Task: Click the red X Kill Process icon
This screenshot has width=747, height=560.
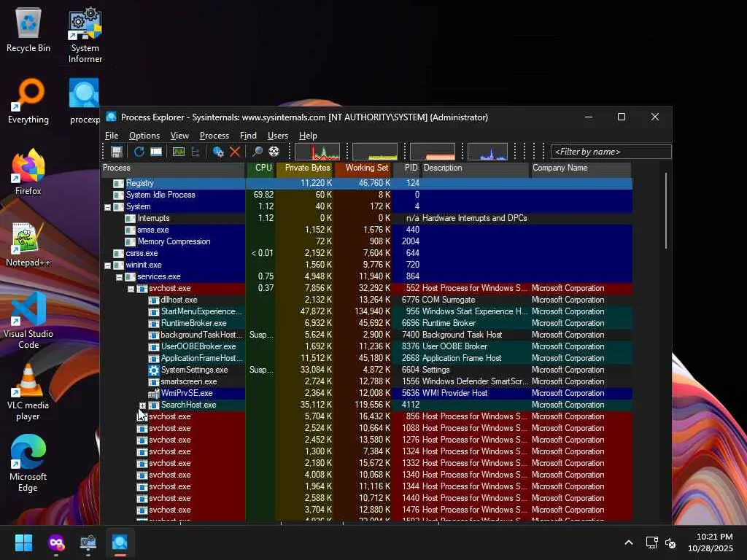Action: click(235, 152)
